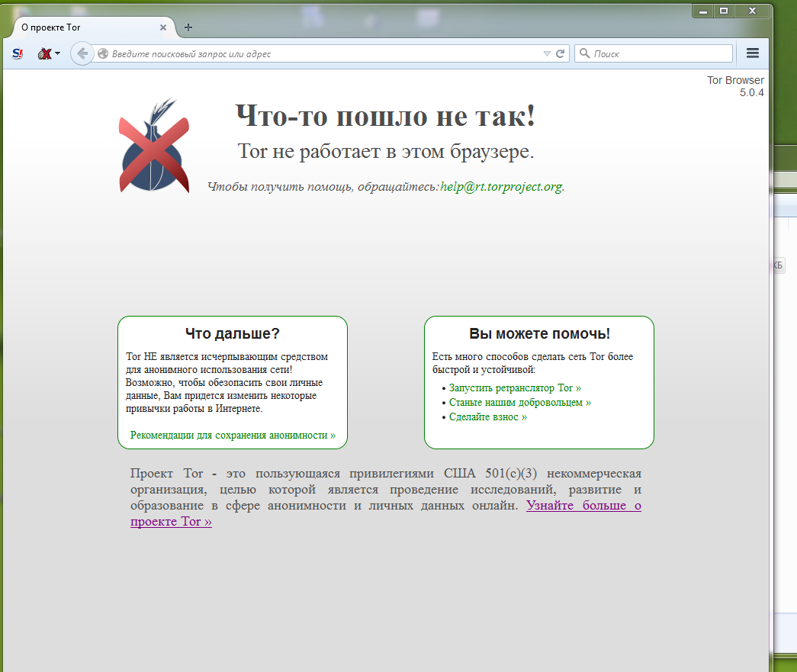Reload the current page

click(x=560, y=53)
